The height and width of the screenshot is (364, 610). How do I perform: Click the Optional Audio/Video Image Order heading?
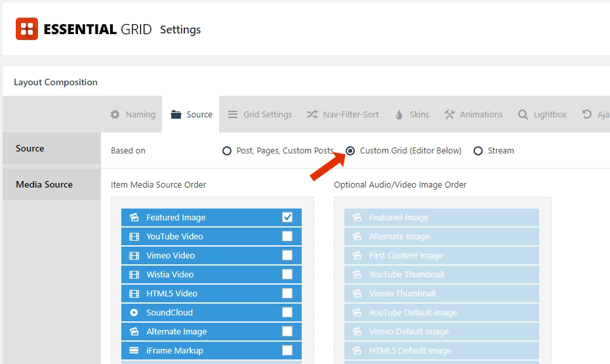click(x=400, y=185)
